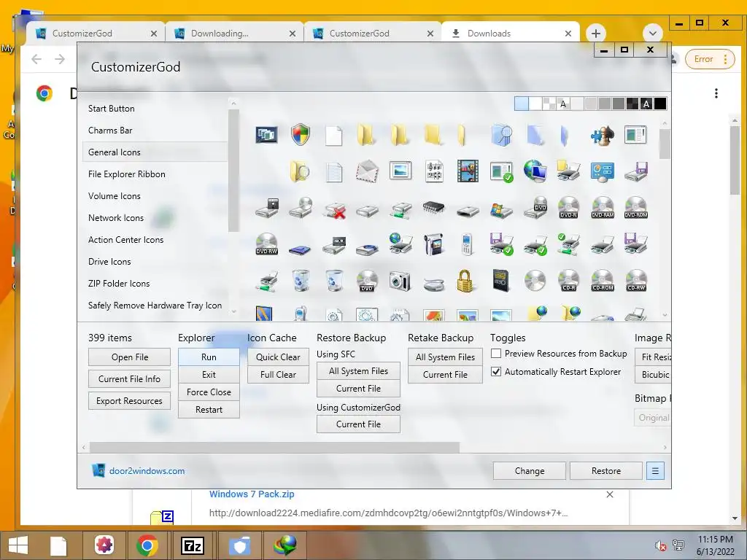Select Charms Bar in sidebar list

click(155, 131)
